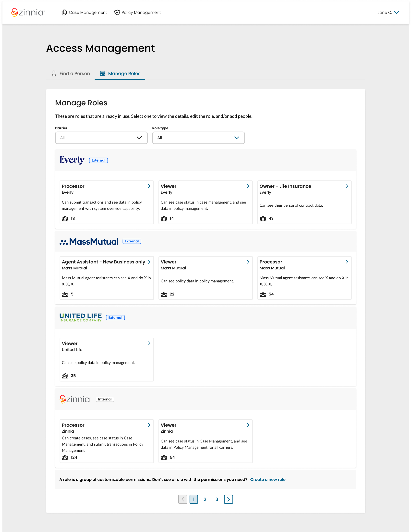Click the Zinnia logo in header
The width and height of the screenshot is (411, 532).
click(x=28, y=12)
